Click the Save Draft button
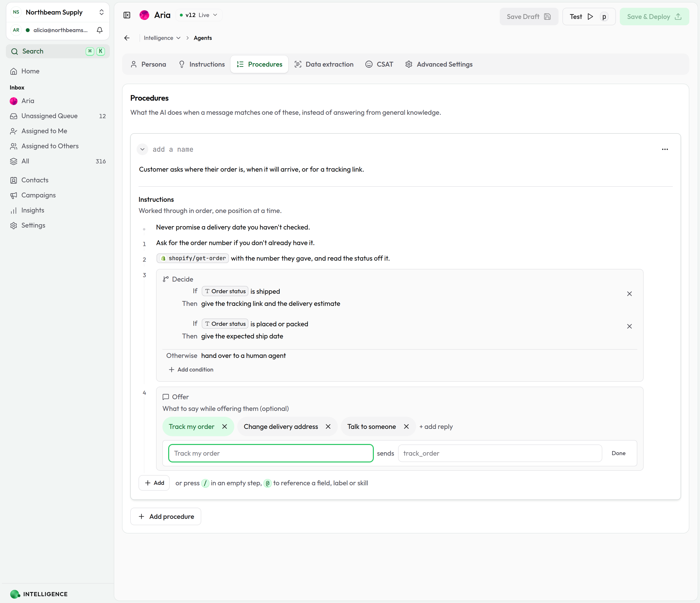This screenshot has height=603, width=700. point(529,17)
